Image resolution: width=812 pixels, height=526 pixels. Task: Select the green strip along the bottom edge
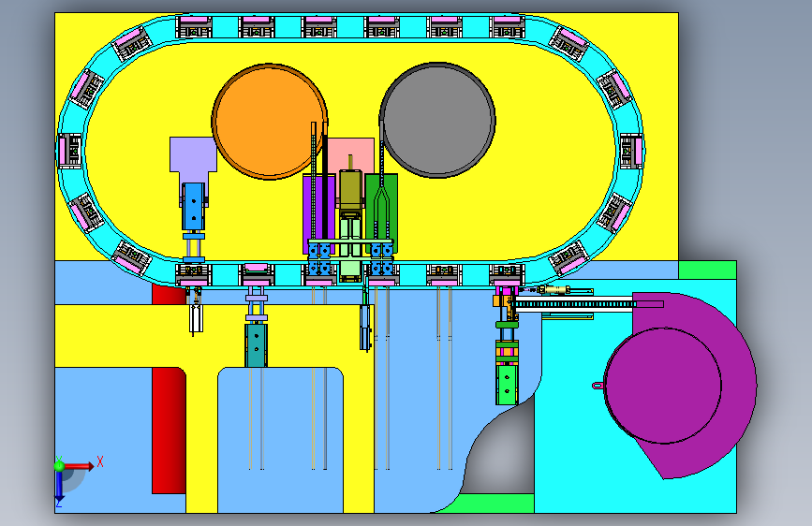pyautogui.click(x=488, y=504)
